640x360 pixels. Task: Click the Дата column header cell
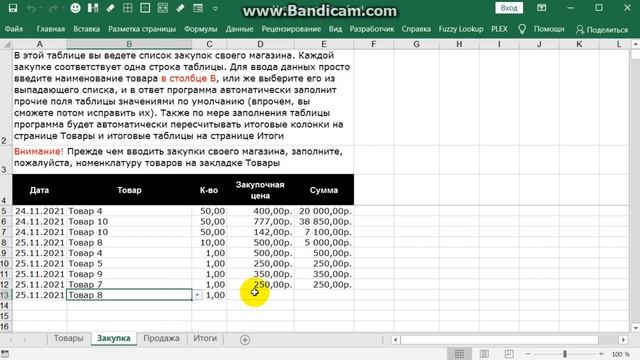[40, 190]
